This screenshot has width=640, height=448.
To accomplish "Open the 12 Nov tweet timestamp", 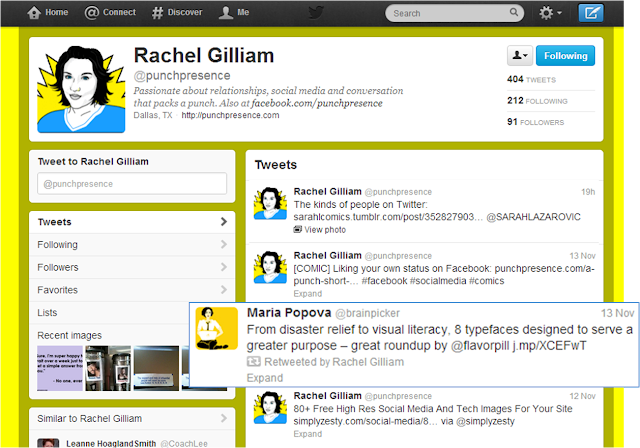I will pos(582,396).
